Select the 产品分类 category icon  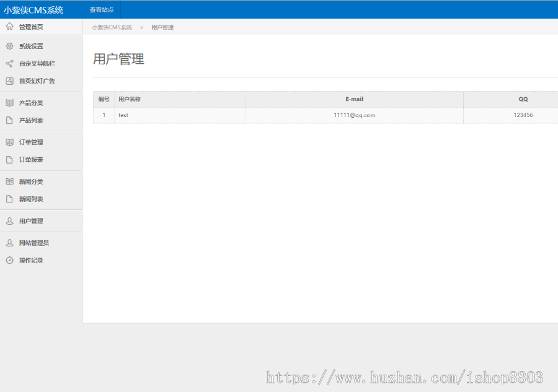click(9, 103)
